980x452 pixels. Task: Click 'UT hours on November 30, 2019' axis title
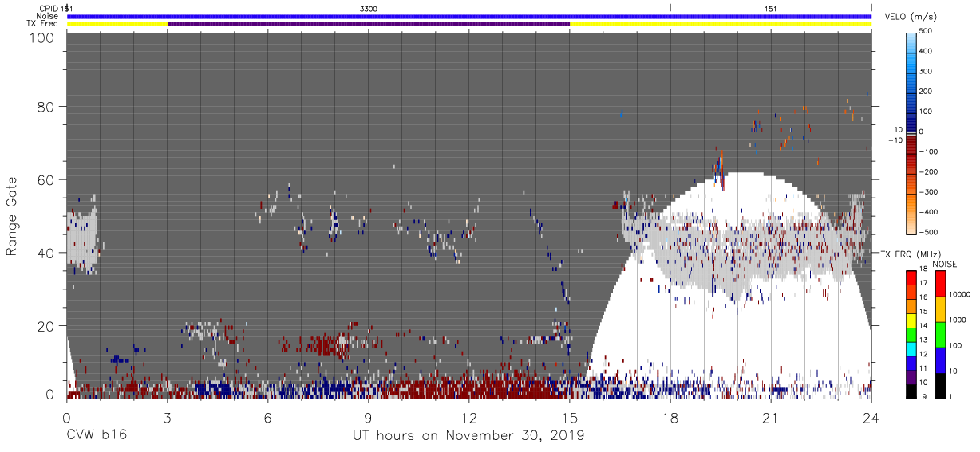pyautogui.click(x=469, y=436)
